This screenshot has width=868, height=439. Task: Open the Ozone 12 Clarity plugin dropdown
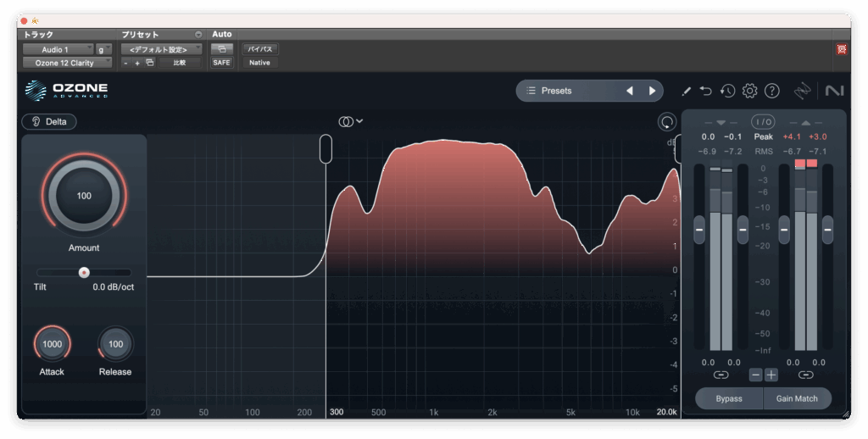pos(67,63)
